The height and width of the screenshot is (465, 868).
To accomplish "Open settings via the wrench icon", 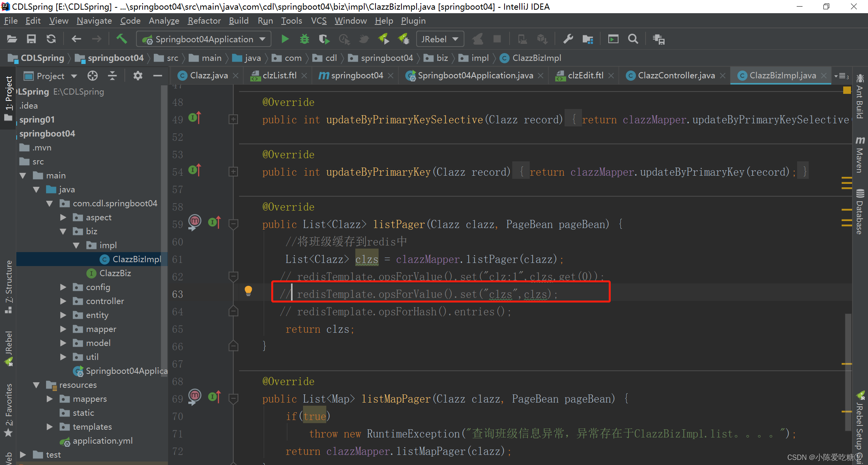I will tap(568, 39).
